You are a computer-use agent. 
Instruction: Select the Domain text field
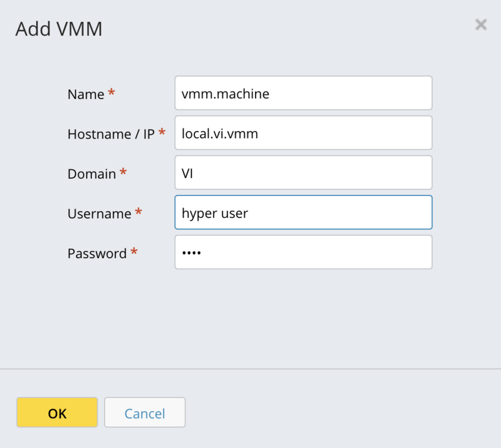pyautogui.click(x=304, y=173)
